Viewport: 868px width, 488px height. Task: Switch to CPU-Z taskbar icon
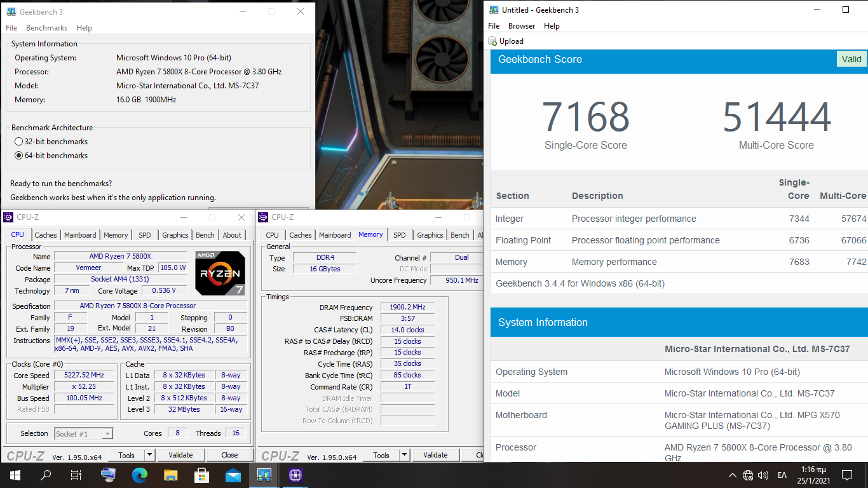295,475
